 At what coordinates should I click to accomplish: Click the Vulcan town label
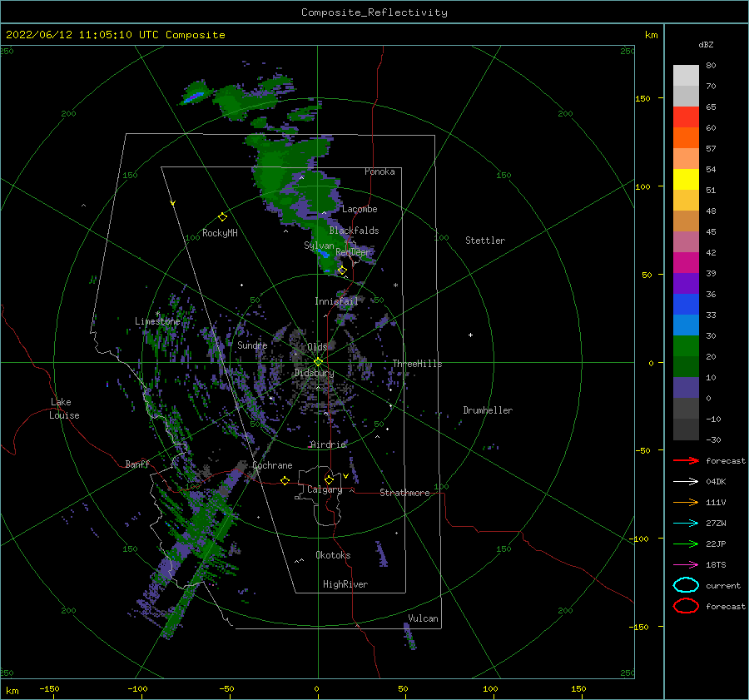point(424,618)
